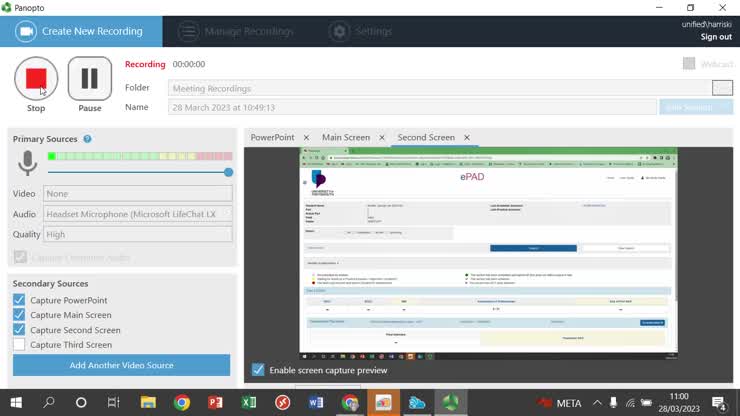Disable screen capture preview checkbox
Image resolution: width=740 pixels, height=416 pixels.
(x=259, y=369)
